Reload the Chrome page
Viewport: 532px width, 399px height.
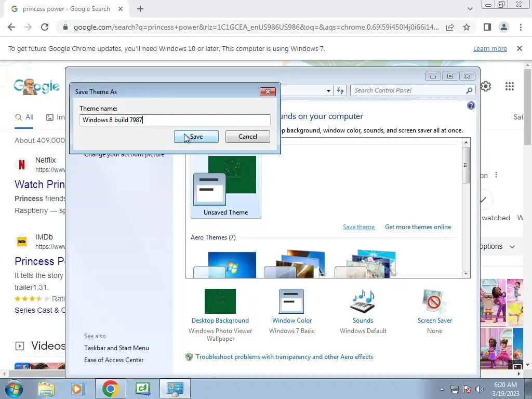[45, 27]
